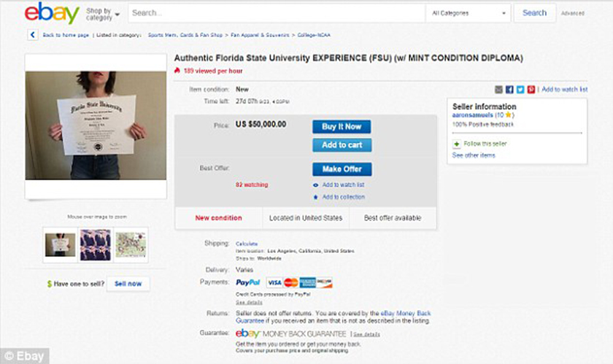Click the green Follow this seller plus icon
Screen dimensions: 613x364
click(x=457, y=144)
